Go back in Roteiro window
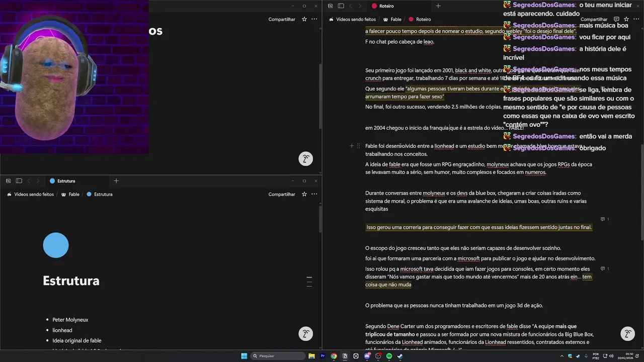Screen dimensions: 644x362 351,6
